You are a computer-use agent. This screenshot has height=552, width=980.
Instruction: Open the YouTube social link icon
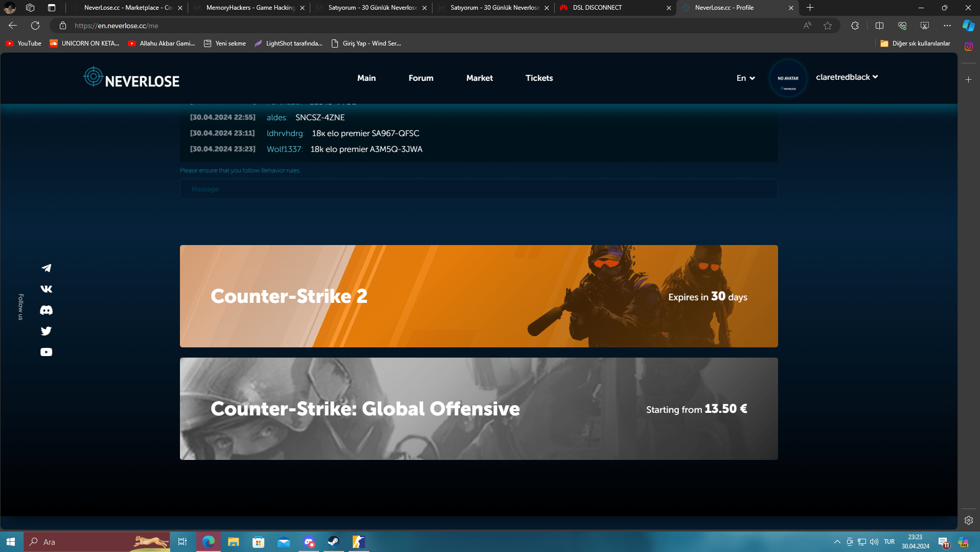pos(46,352)
